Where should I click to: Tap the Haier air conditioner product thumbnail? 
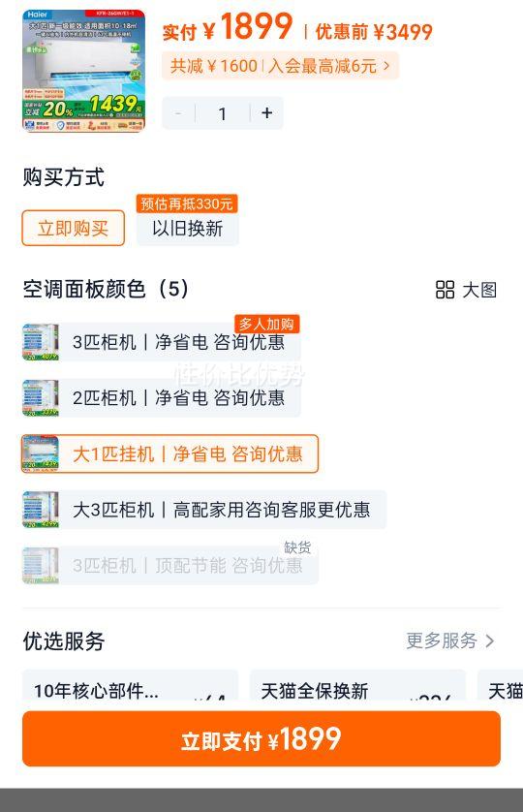click(84, 71)
